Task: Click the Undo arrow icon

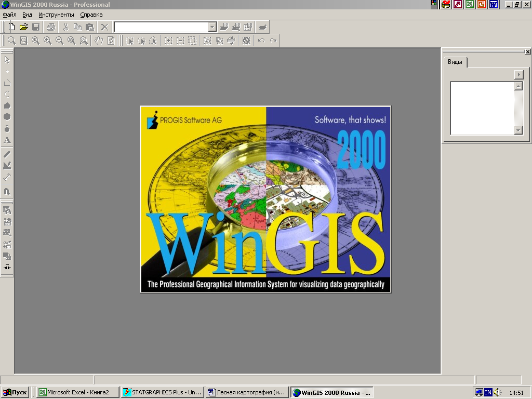Action: click(x=261, y=41)
